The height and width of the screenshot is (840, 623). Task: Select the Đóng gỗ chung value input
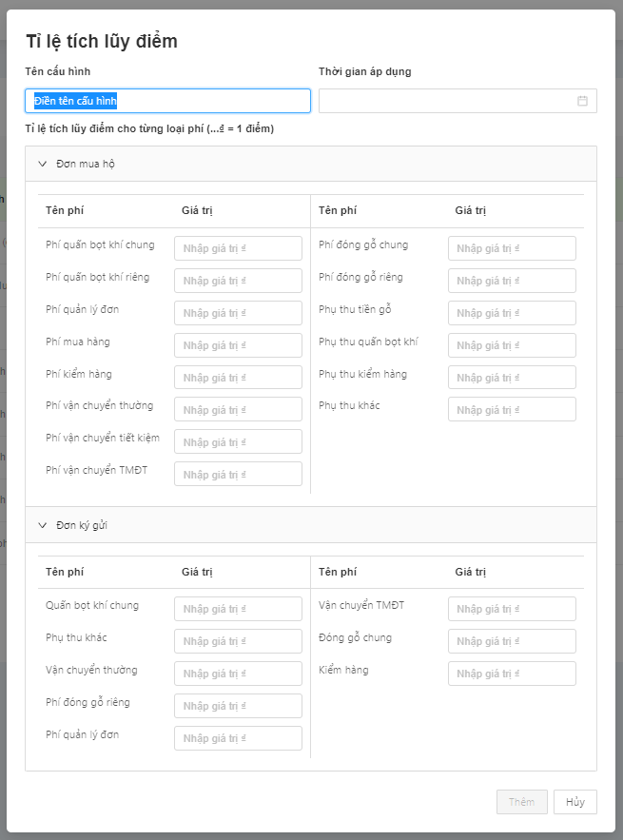(x=512, y=641)
